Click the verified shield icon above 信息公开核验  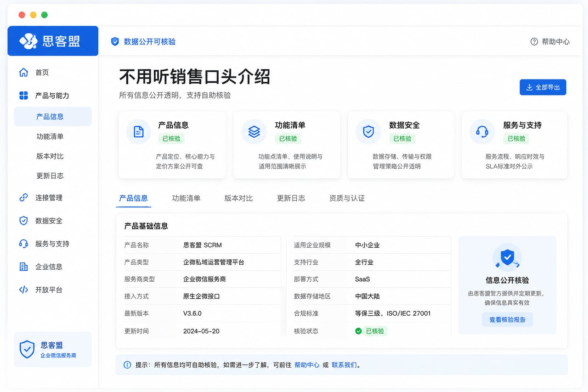507,257
